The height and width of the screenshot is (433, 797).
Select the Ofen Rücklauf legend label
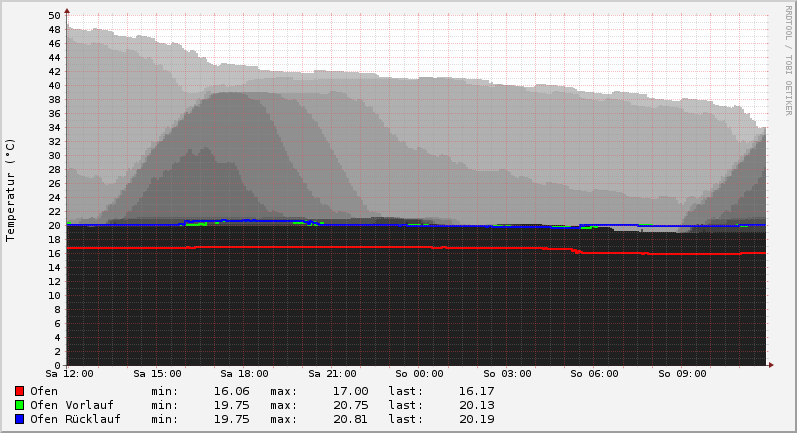click(75, 419)
